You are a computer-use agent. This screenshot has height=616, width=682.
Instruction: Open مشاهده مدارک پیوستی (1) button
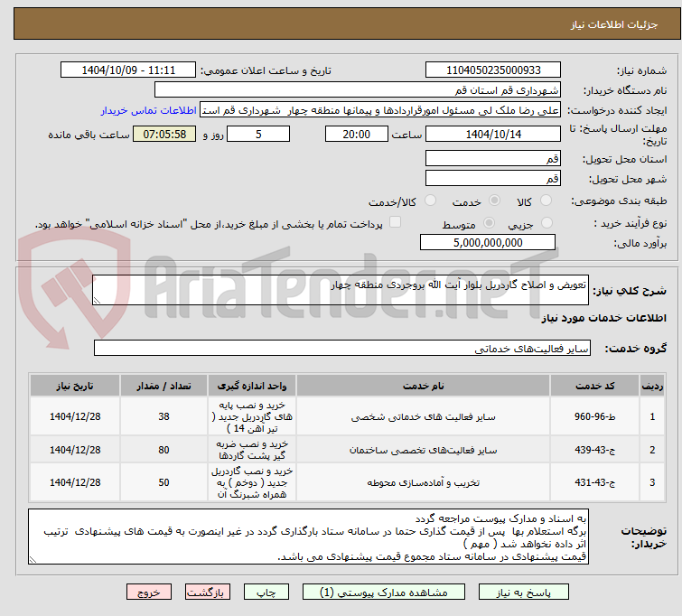(x=384, y=593)
